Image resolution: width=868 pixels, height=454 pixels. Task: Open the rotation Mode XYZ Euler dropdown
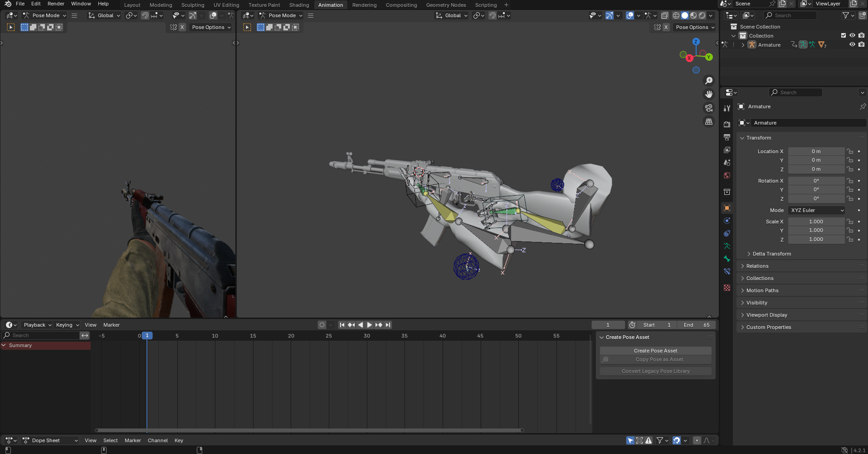pyautogui.click(x=817, y=210)
